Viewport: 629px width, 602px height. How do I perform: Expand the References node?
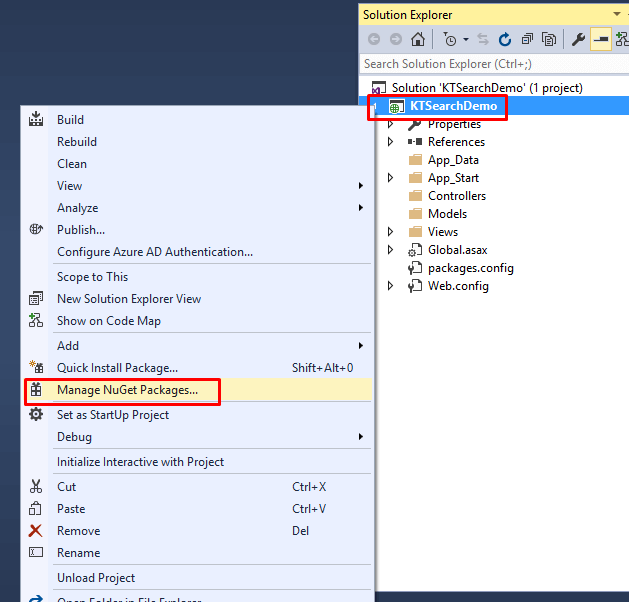390,142
